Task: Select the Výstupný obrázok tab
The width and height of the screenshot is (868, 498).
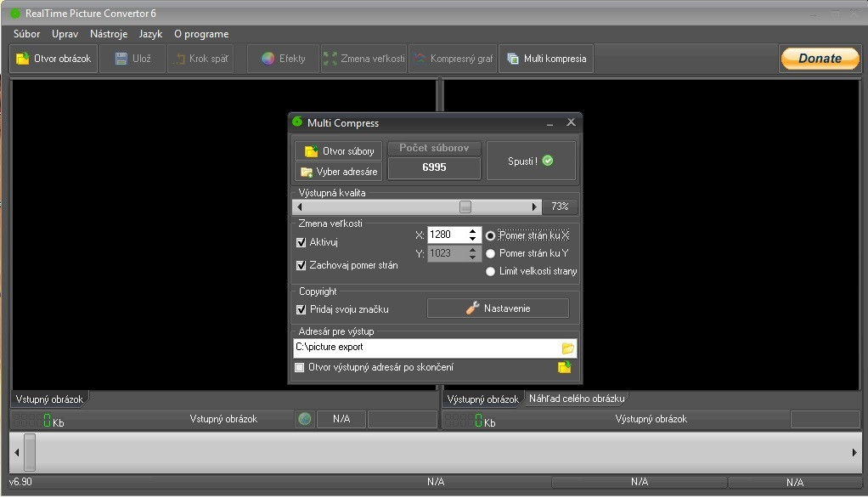Action: [482, 399]
